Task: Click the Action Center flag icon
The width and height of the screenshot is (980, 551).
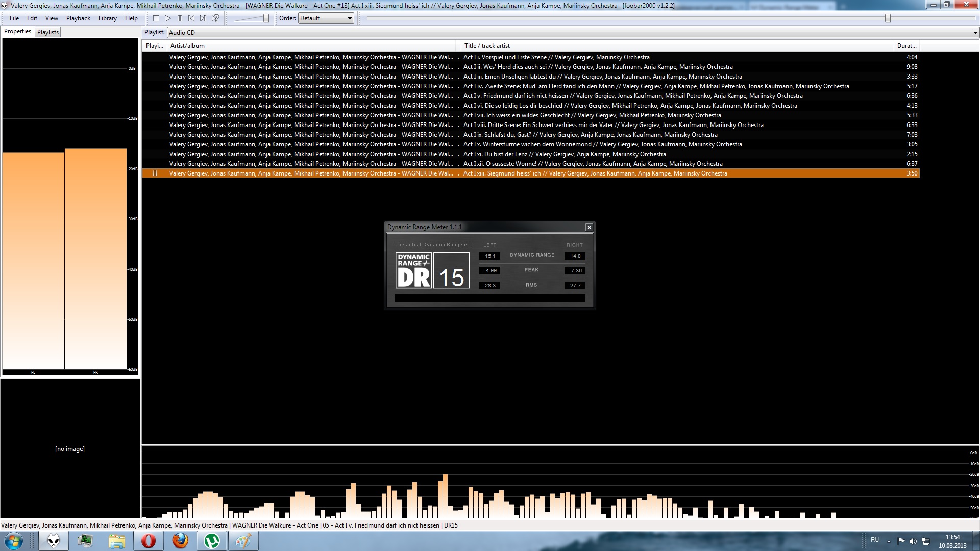Action: coord(901,541)
